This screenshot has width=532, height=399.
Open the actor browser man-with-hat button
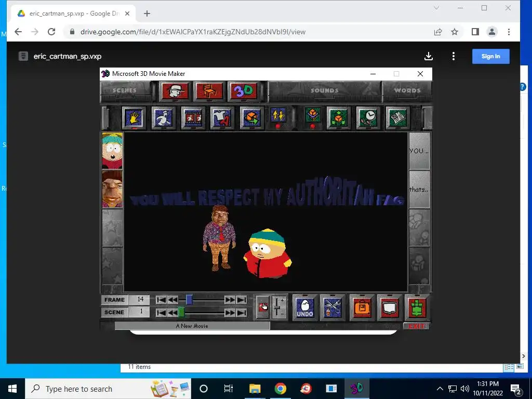click(x=175, y=91)
